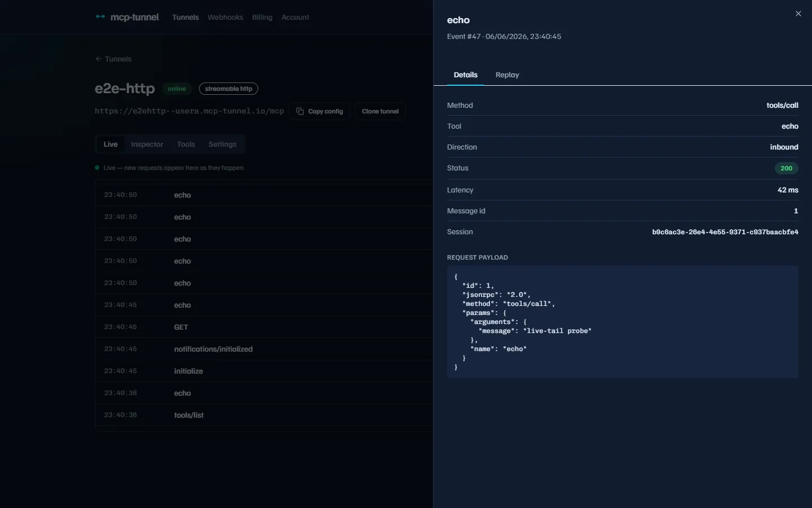Close the echo event detail panel

(798, 14)
